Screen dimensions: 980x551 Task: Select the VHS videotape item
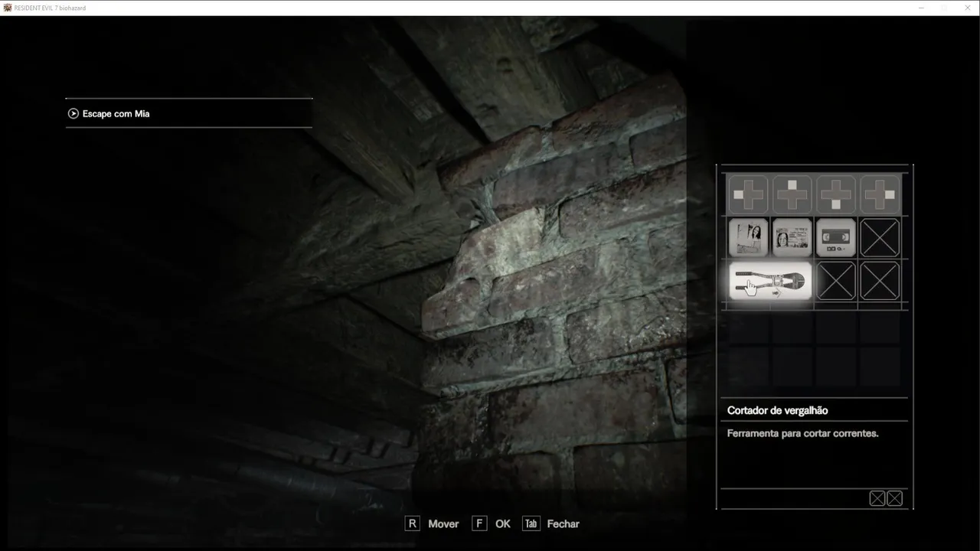pyautogui.click(x=835, y=237)
